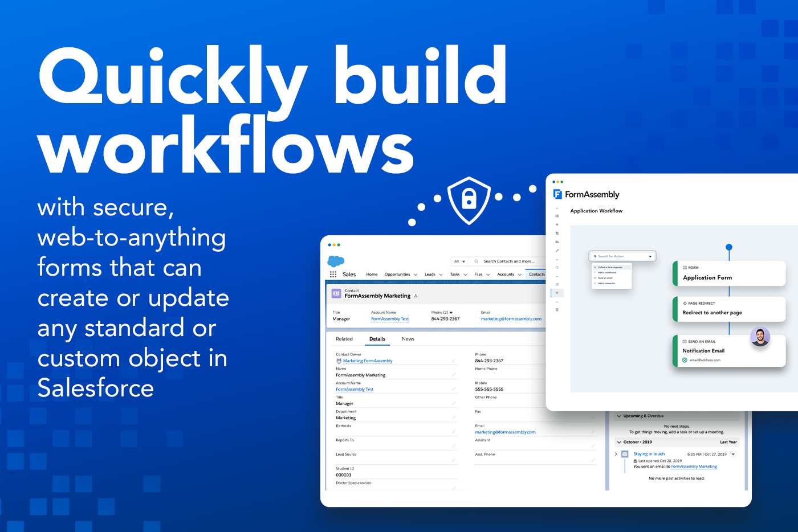Click the user avatar on Notification Email card

(x=760, y=337)
